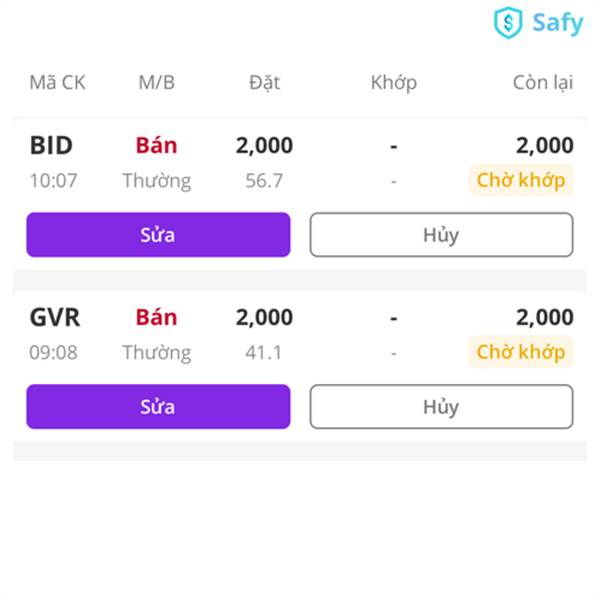The width and height of the screenshot is (600, 600).
Task: Click the Đặt column header
Action: pos(264,82)
